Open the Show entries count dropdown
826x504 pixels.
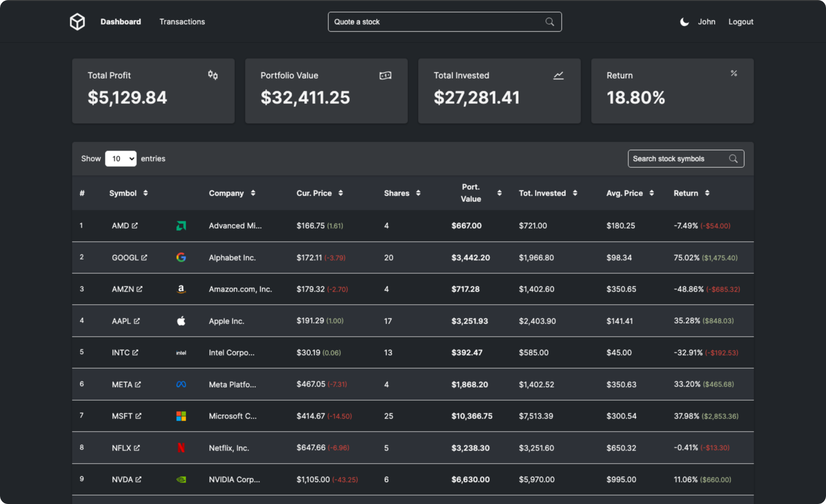[121, 158]
